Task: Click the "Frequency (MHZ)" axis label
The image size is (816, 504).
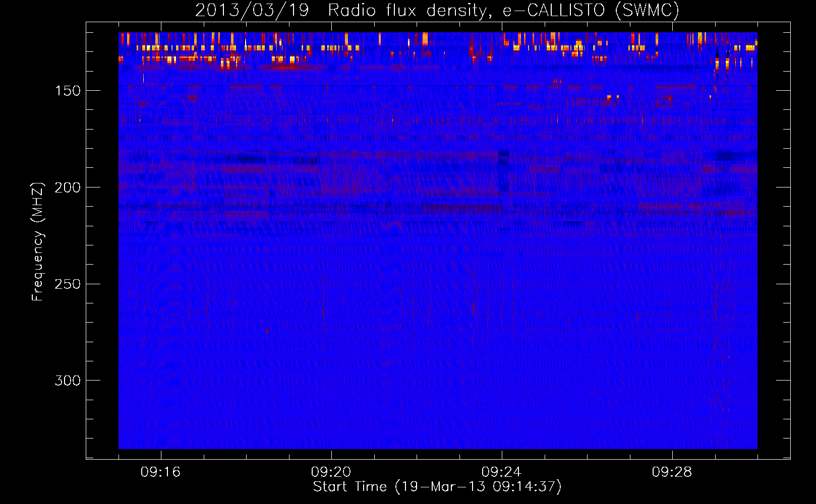Action: coord(38,241)
